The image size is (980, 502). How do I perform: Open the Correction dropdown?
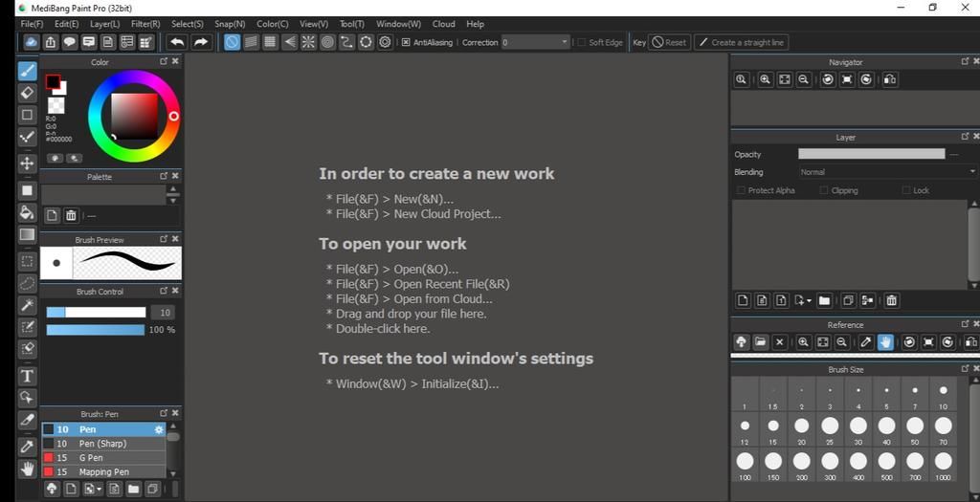[x=536, y=42]
